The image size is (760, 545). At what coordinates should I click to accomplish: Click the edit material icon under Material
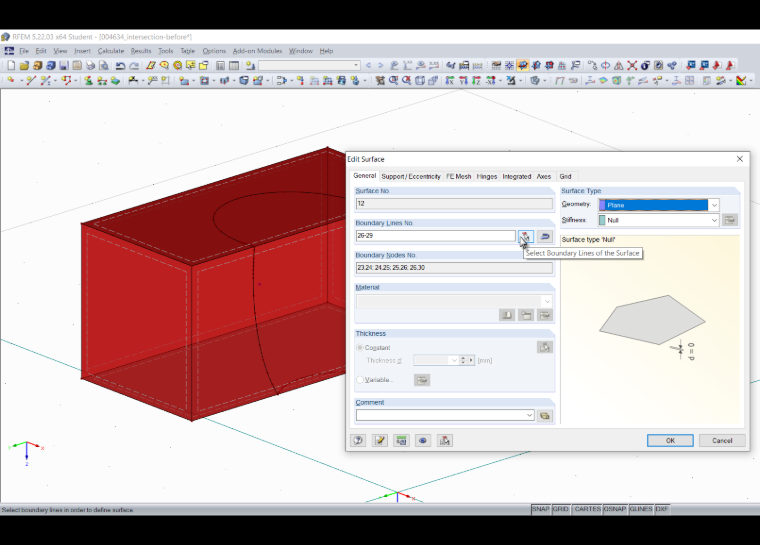click(545, 316)
